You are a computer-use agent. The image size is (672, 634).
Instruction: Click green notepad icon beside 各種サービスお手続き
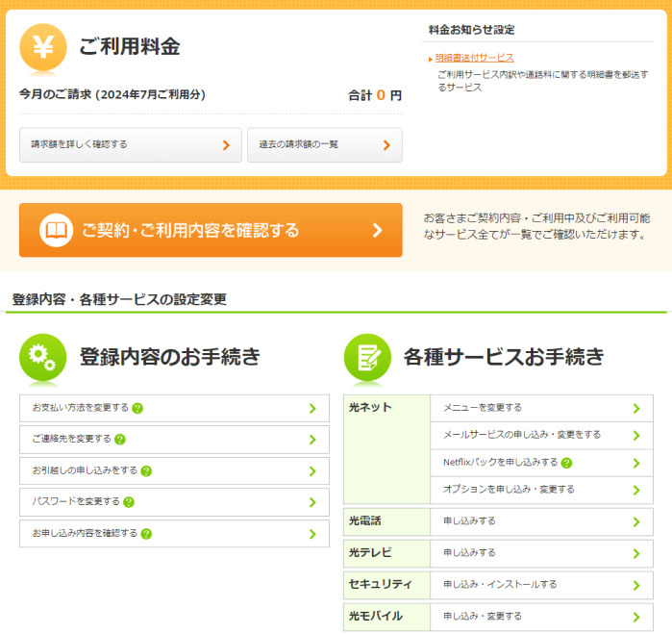[367, 357]
